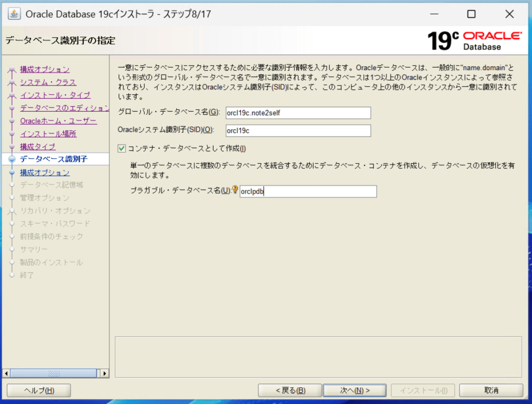This screenshot has height=404, width=532.
Task: Navigate to the インストール場所 step
Action: coord(48,133)
